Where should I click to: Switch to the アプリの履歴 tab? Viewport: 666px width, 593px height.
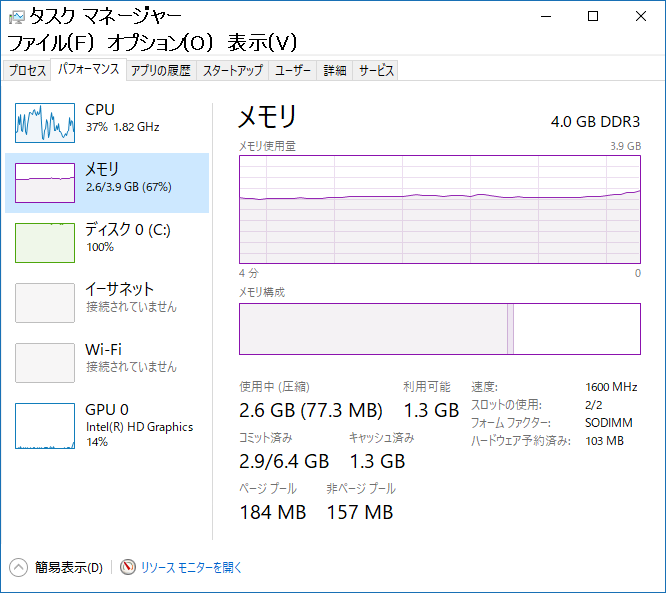point(160,70)
